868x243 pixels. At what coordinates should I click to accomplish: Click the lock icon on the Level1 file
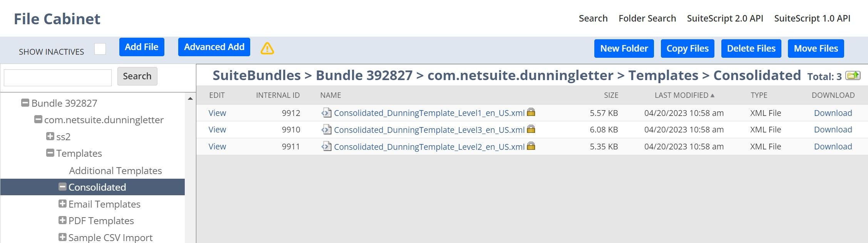pyautogui.click(x=531, y=113)
